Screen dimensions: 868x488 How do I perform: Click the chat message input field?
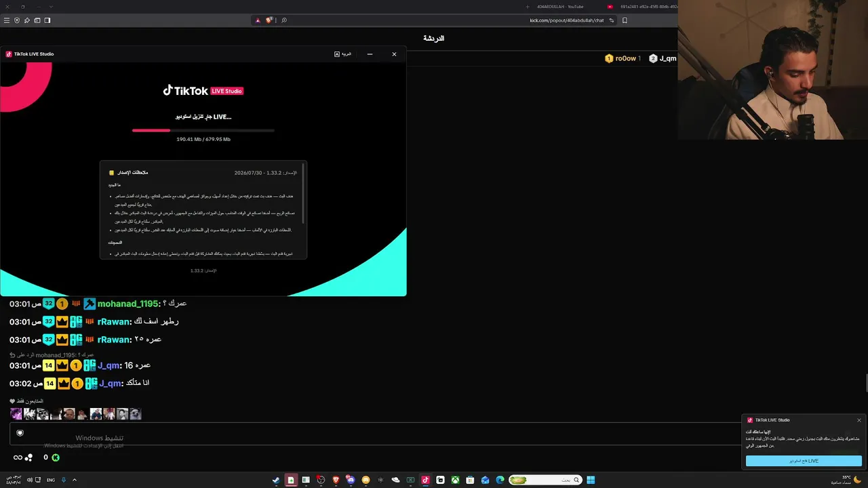click(434, 434)
